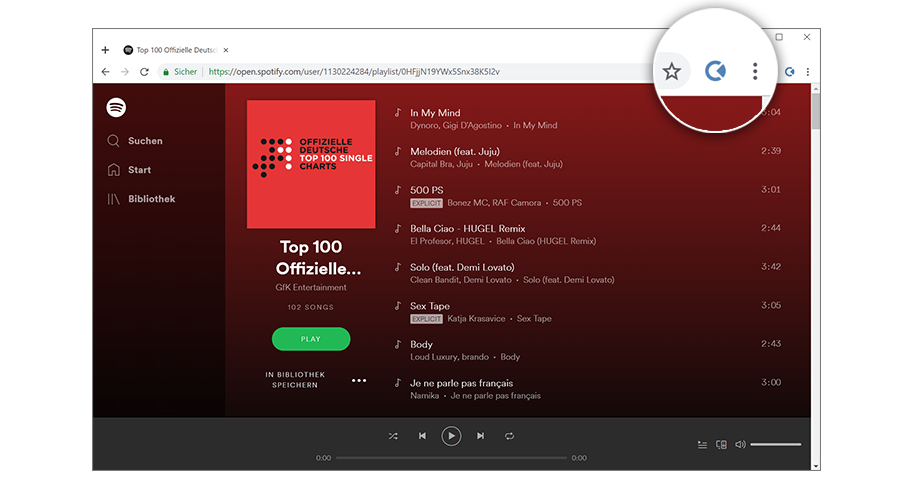This screenshot has height=500, width=900.
Task: Click the playback progress bar
Action: (x=451, y=458)
